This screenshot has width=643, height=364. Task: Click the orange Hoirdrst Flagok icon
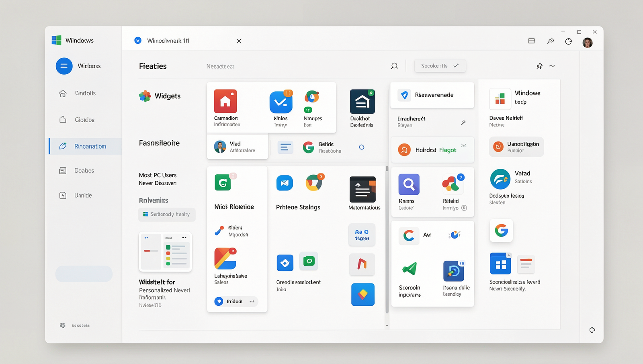point(404,150)
